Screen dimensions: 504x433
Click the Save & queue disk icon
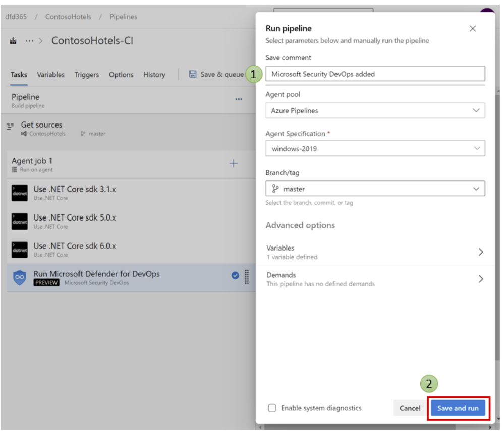(193, 74)
